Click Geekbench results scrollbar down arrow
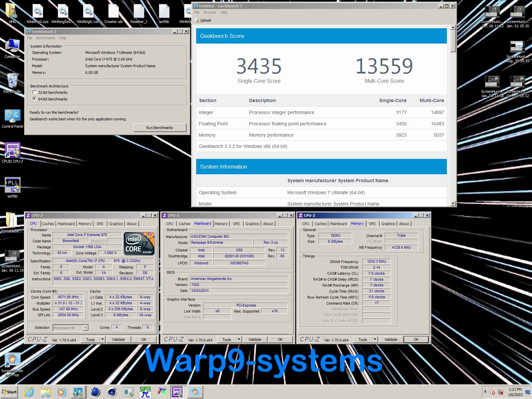The width and height of the screenshot is (532, 399). point(453,203)
